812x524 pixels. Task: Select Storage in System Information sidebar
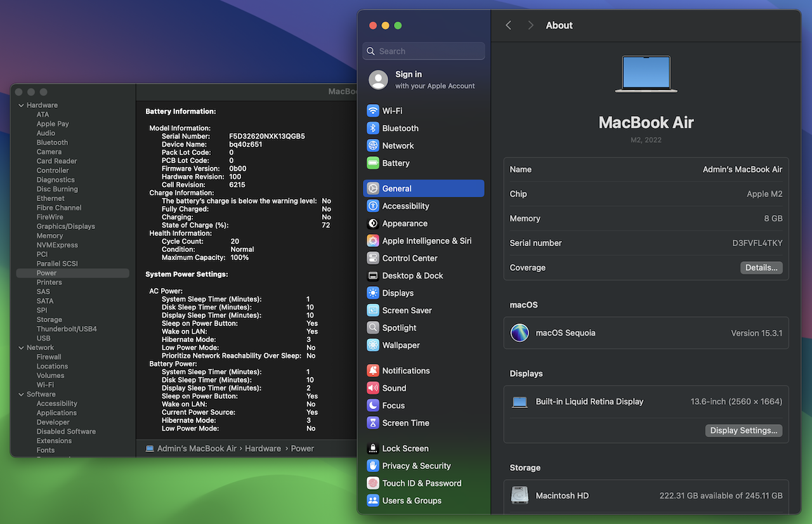pyautogui.click(x=49, y=320)
